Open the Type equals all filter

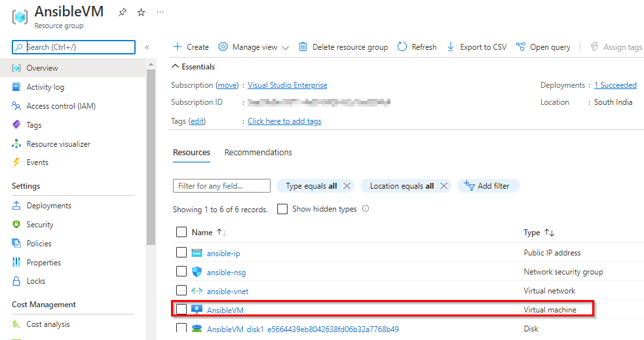point(311,186)
